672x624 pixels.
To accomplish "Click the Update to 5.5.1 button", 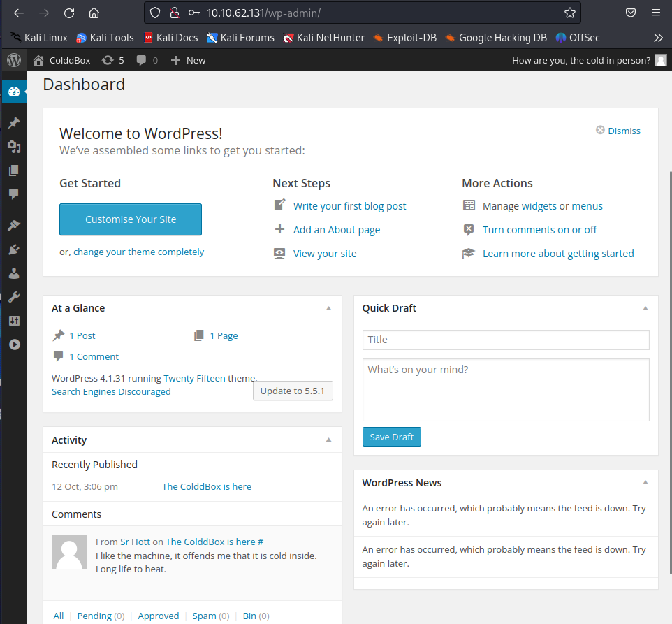I will coord(293,391).
